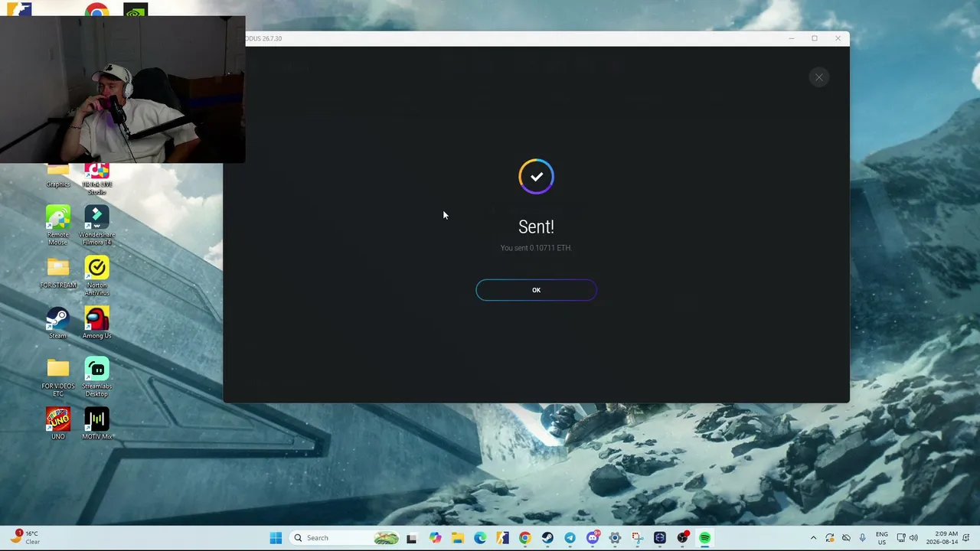Open Snipping Tool from taskbar
The width and height of the screenshot is (980, 551).
click(637, 538)
